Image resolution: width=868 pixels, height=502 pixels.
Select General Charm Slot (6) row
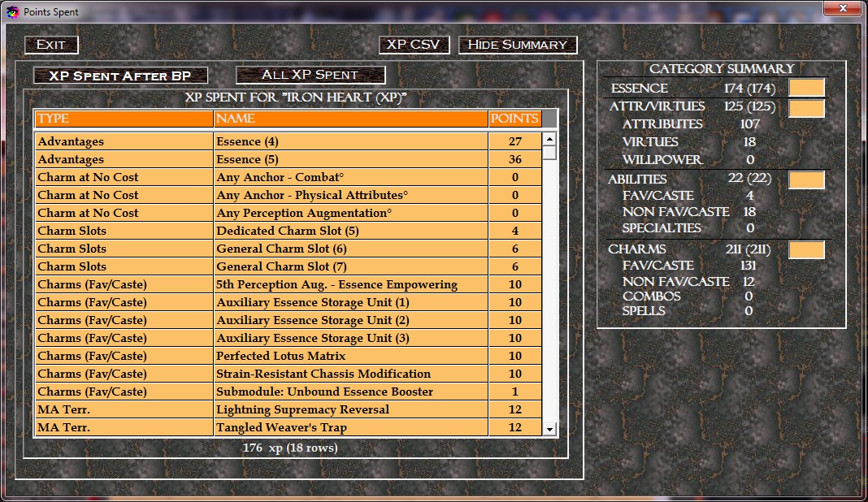pos(289,249)
